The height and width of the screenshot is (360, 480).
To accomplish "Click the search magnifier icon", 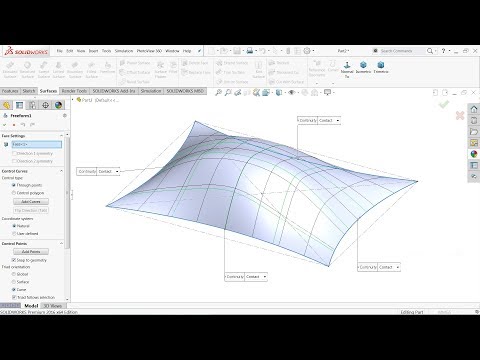I will point(430,51).
